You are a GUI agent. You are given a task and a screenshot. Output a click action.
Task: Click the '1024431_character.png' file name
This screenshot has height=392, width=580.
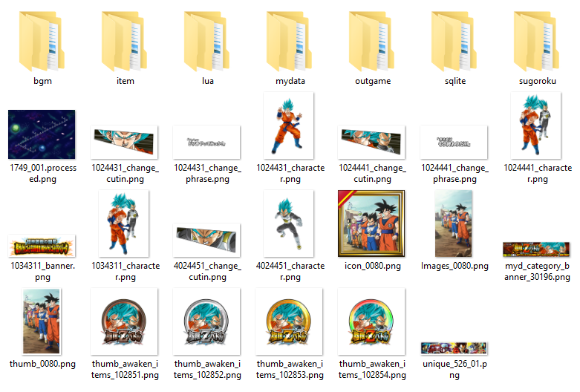point(290,174)
